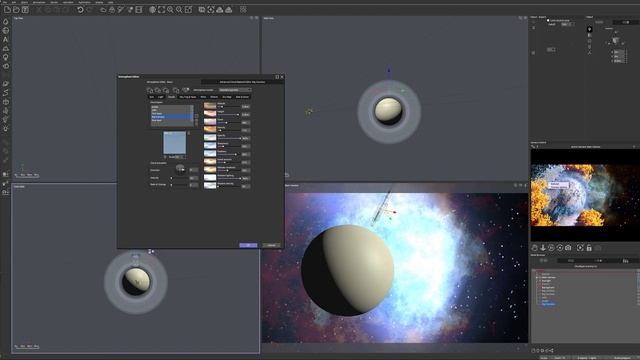The width and height of the screenshot is (640, 360).
Task: Click the Redo arrow icon
Action: (89, 9)
